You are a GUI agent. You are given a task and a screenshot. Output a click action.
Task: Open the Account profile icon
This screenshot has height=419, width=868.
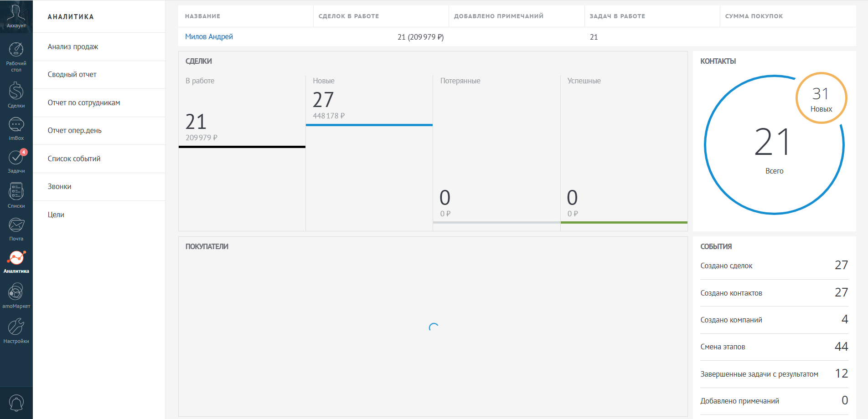click(16, 16)
